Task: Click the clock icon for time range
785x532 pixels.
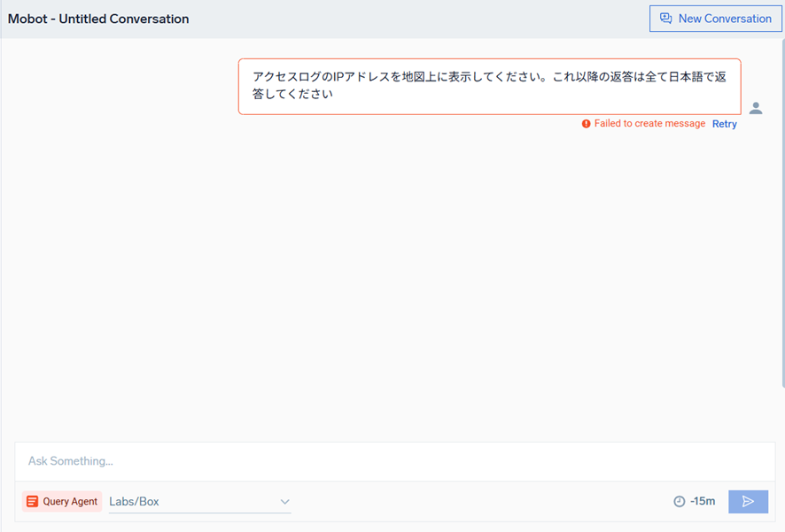Action: pyautogui.click(x=680, y=502)
